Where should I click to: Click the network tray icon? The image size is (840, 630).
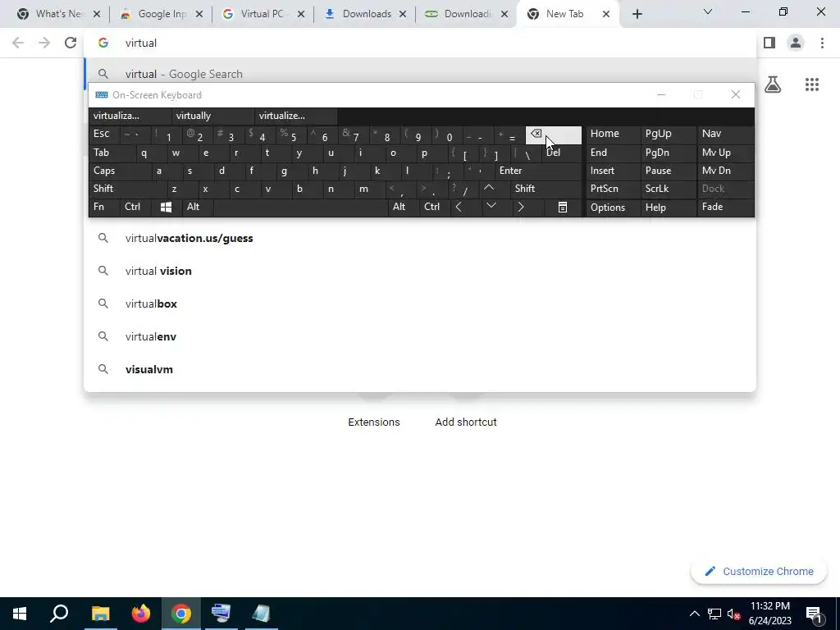pos(714,614)
